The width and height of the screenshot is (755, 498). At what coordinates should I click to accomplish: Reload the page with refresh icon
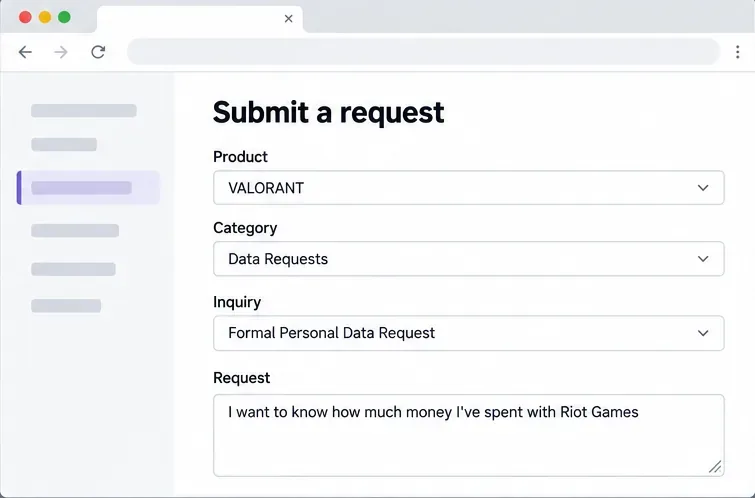[x=98, y=52]
